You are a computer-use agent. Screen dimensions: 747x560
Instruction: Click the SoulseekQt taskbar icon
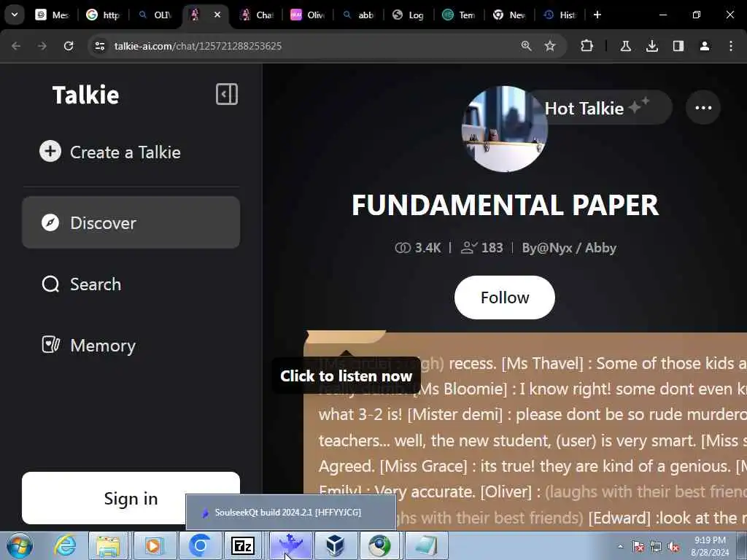click(290, 545)
